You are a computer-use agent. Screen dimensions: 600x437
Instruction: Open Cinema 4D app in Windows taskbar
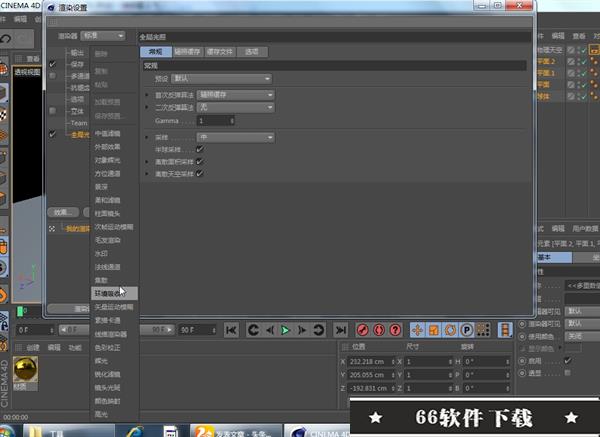pos(318,432)
